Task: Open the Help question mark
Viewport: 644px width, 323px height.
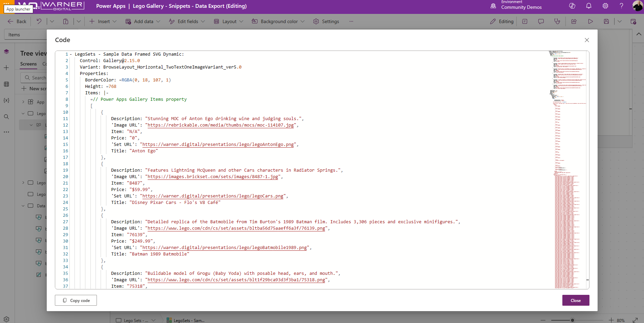Action: pos(622,6)
